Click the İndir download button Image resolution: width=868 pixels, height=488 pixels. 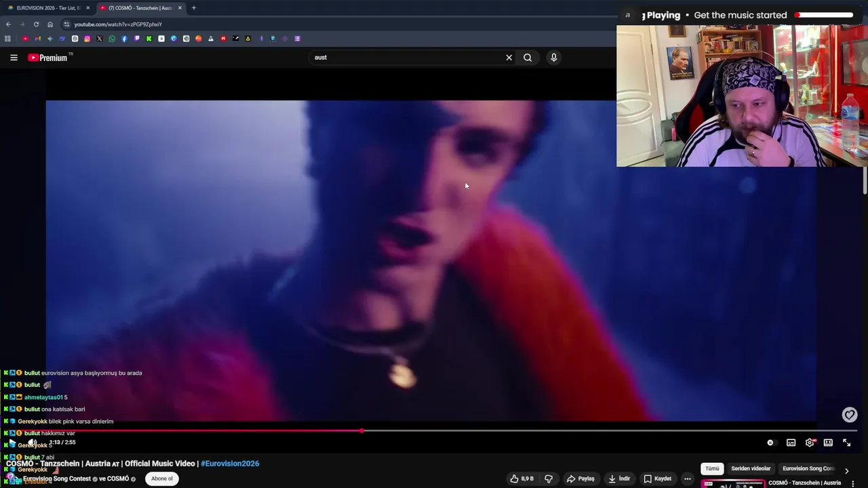pyautogui.click(x=620, y=479)
